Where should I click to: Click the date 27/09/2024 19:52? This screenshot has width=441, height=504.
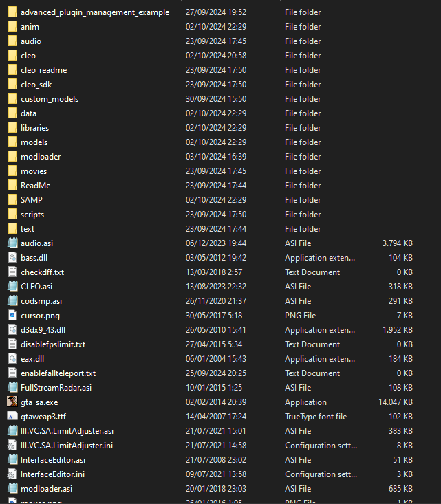[216, 12]
